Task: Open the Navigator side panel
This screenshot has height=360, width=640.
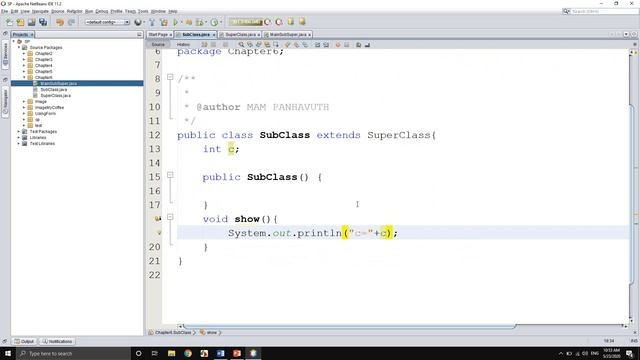Action: click(5, 103)
